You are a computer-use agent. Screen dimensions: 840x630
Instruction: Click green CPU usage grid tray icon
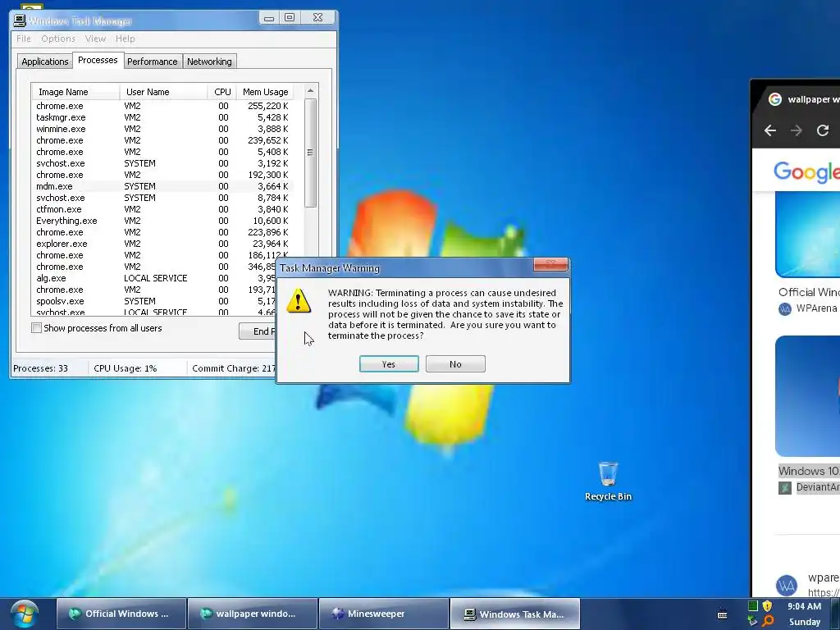[753, 606]
